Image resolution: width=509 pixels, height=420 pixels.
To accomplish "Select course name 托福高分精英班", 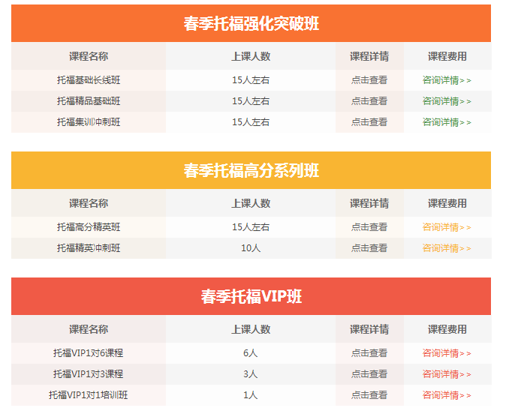I will click(89, 227).
